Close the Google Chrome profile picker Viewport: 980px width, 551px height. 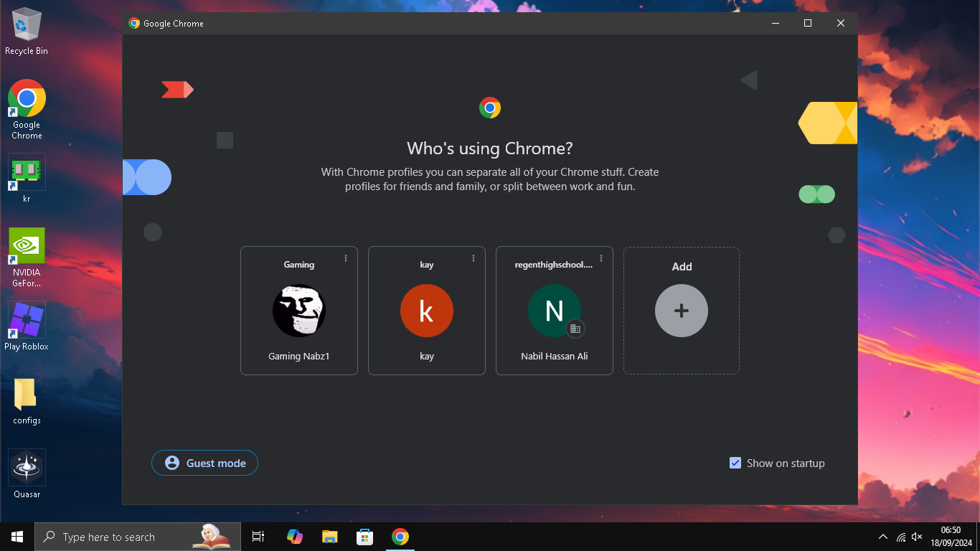(x=841, y=23)
